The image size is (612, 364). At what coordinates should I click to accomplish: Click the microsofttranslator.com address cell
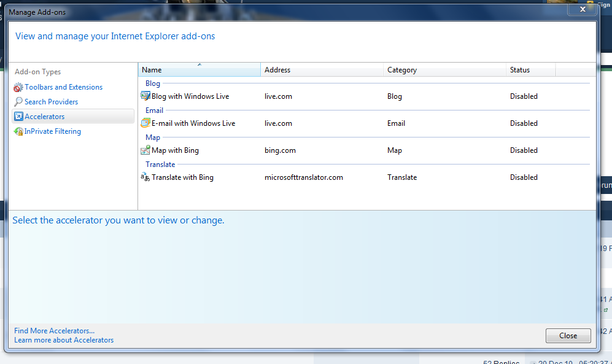coord(304,177)
